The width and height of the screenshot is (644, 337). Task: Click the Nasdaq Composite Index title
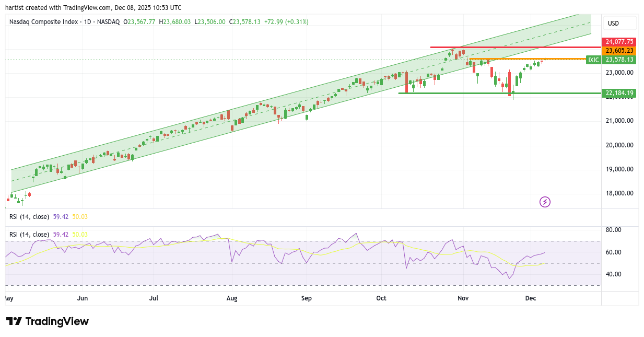(44, 22)
